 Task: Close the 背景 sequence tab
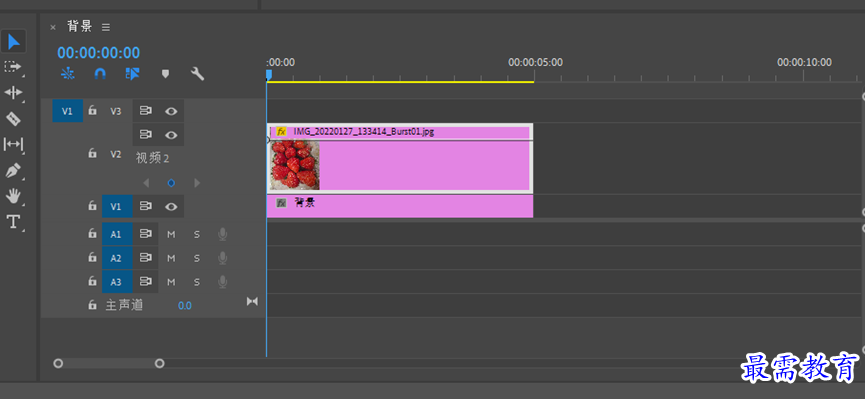(x=53, y=27)
